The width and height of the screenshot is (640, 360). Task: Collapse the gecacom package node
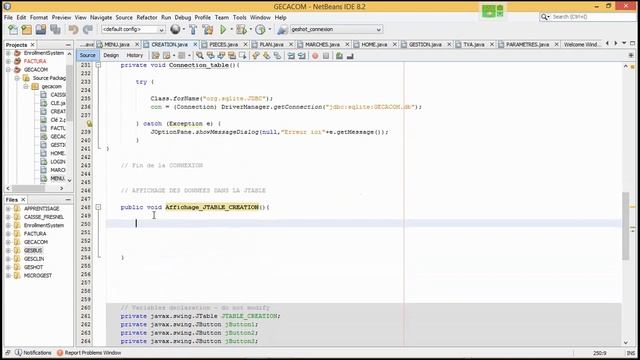(26, 87)
